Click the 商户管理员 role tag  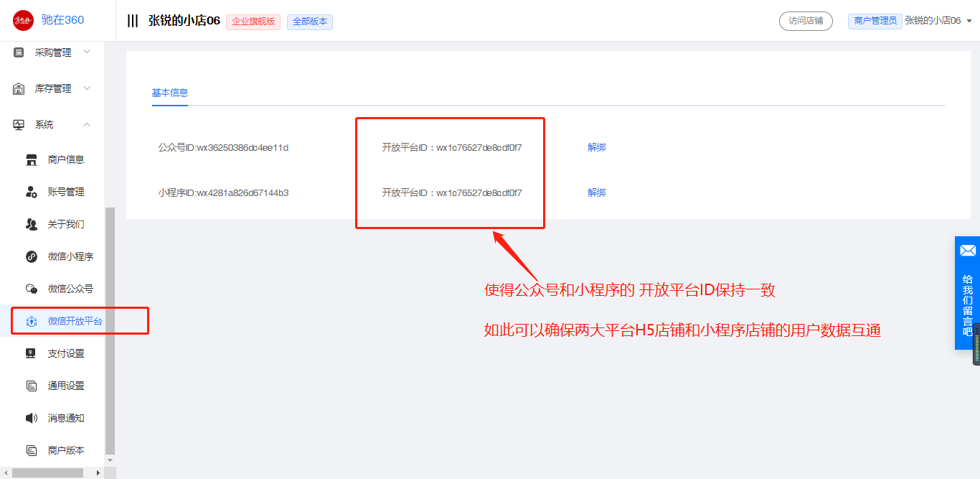coord(875,21)
